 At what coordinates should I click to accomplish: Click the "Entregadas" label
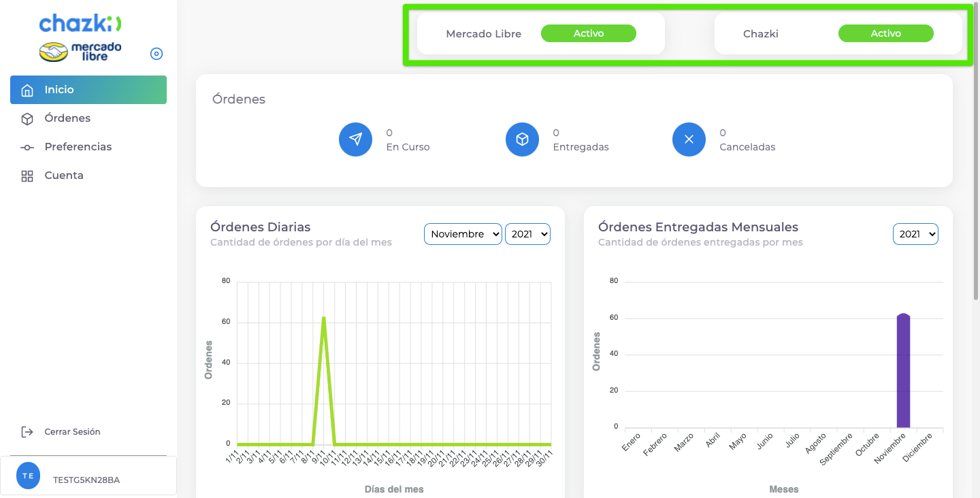pos(581,147)
